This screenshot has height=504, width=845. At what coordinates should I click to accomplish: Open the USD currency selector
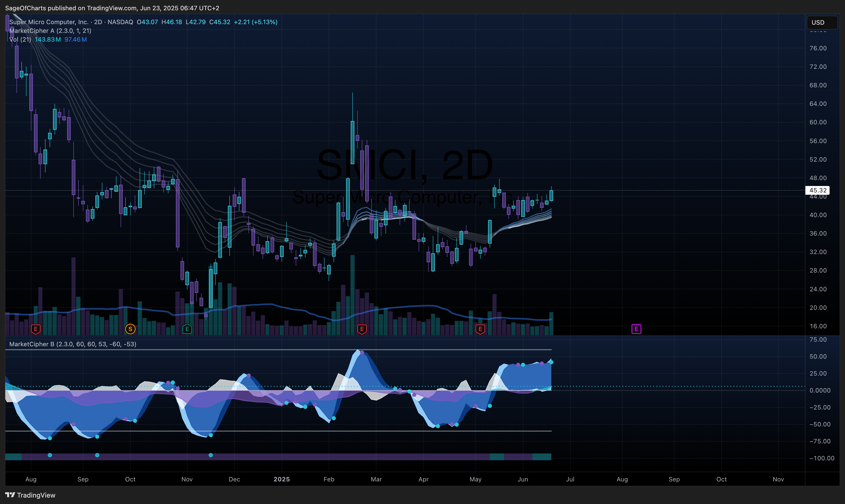[822, 22]
